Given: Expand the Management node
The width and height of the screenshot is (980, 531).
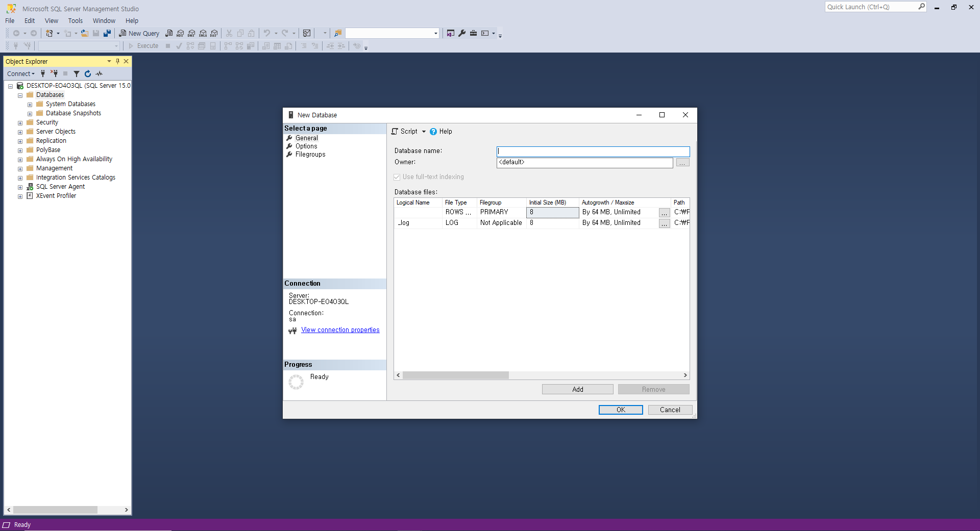Looking at the screenshot, I should (x=20, y=169).
